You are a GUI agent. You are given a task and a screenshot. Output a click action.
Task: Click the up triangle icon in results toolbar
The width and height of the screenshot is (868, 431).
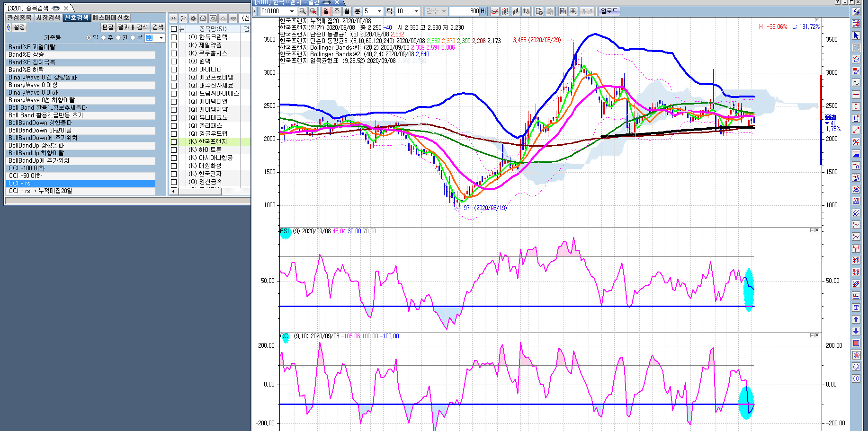(x=223, y=18)
